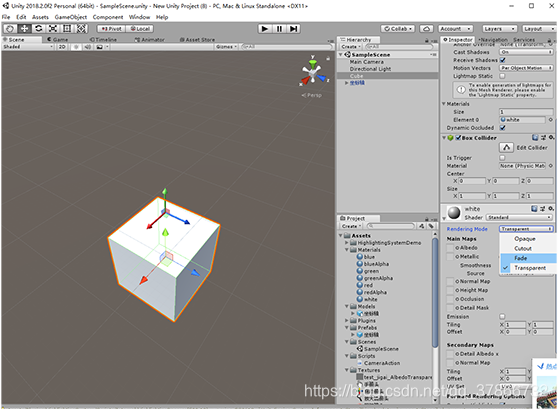Select the Hand tool in toolbar
This screenshot has height=410, width=558.
coord(10,29)
